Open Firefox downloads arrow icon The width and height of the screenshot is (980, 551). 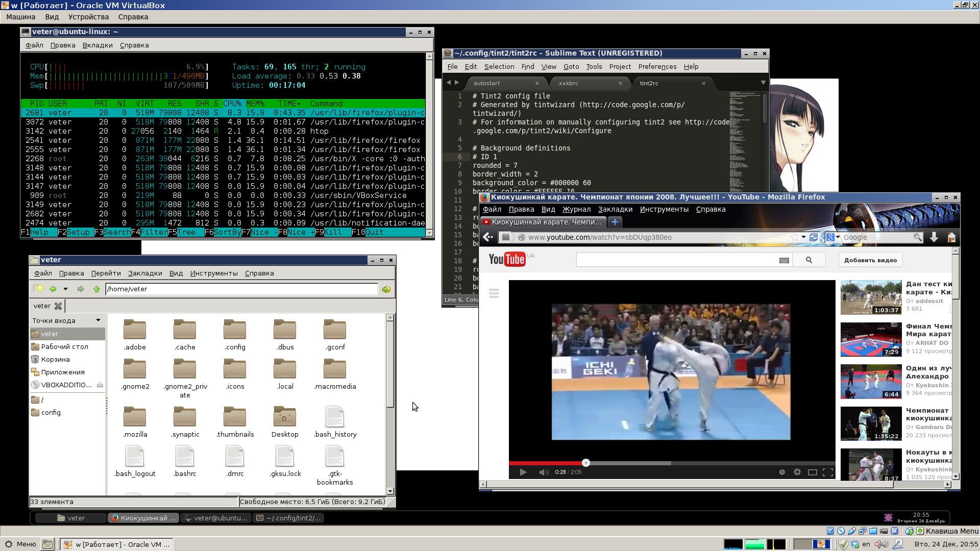(x=934, y=237)
